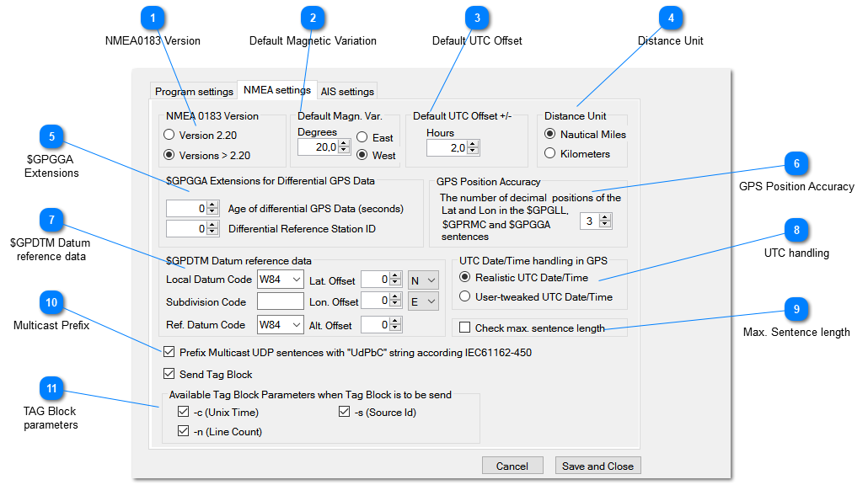
Task: Increment the Default UTC Offset Hours value
Action: [474, 142]
